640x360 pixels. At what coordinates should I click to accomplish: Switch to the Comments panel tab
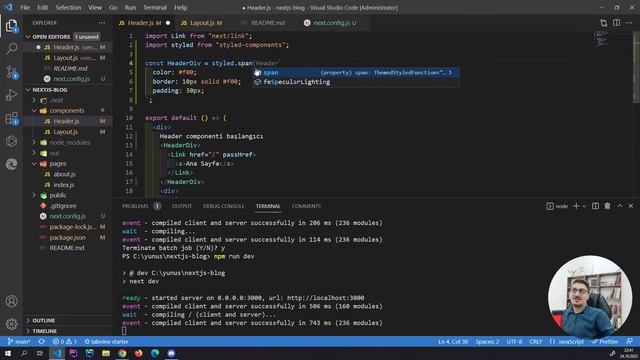(306, 206)
